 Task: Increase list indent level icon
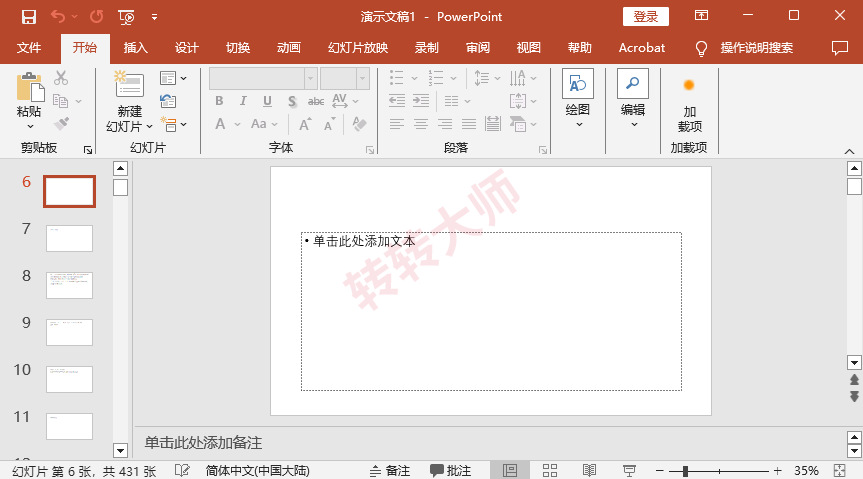[421, 101]
